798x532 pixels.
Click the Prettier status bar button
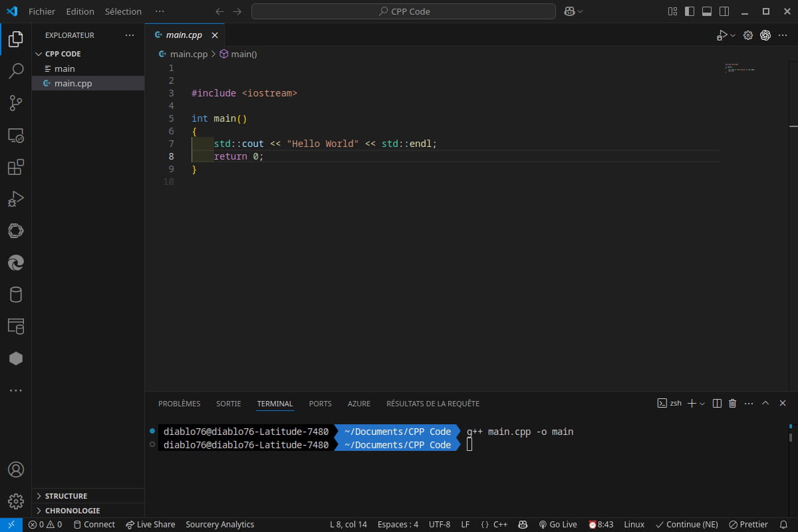pyautogui.click(x=748, y=525)
